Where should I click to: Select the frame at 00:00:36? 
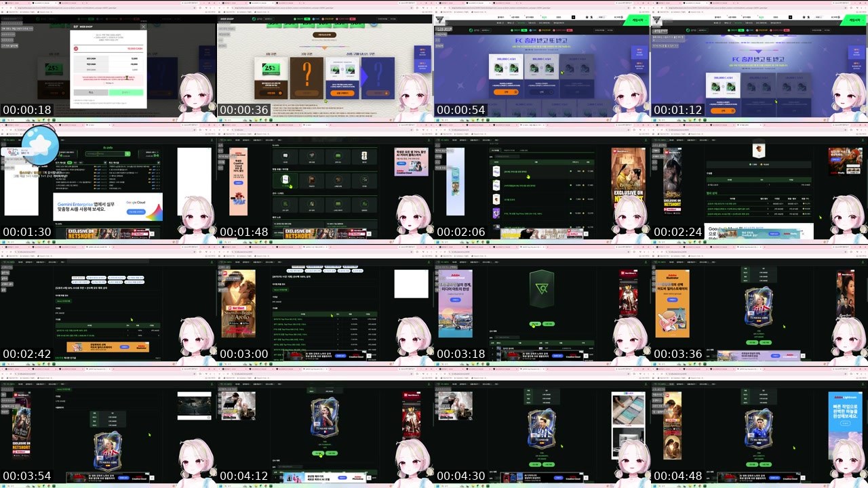[325, 61]
